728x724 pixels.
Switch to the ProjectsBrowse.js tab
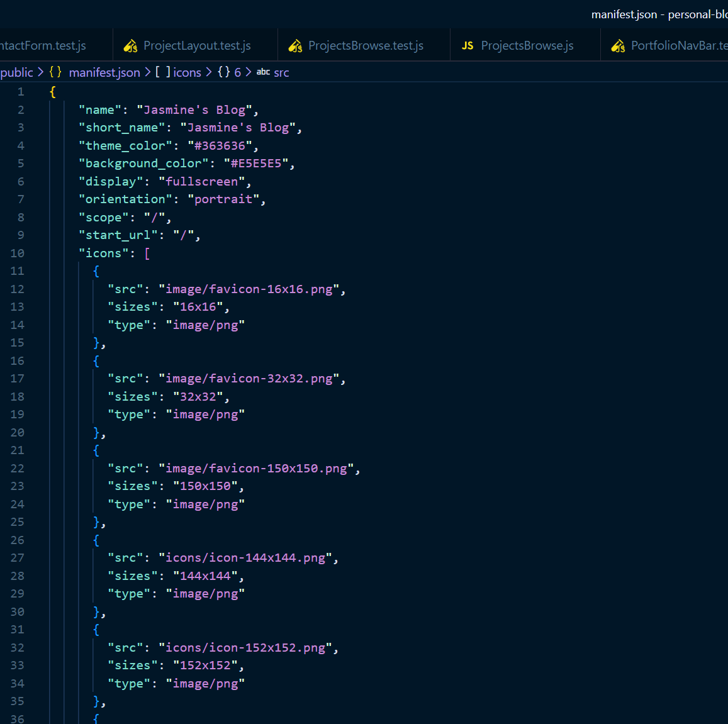527,46
